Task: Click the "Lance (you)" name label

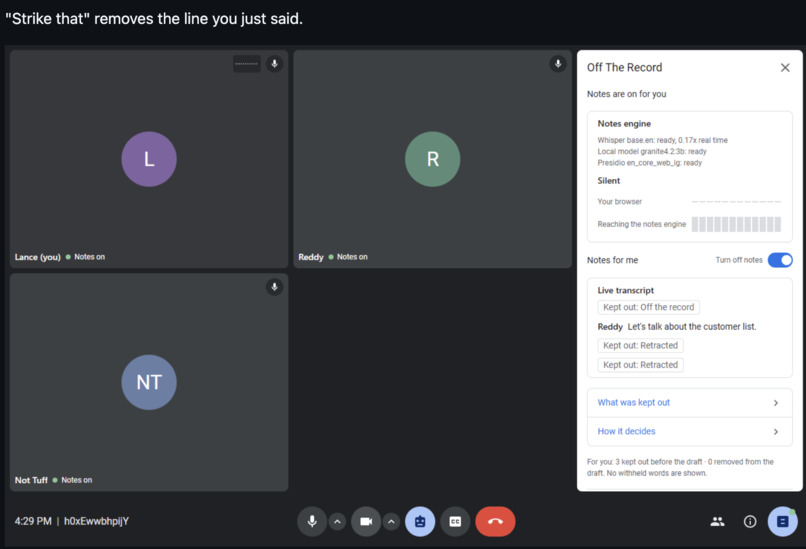Action: pyautogui.click(x=38, y=257)
